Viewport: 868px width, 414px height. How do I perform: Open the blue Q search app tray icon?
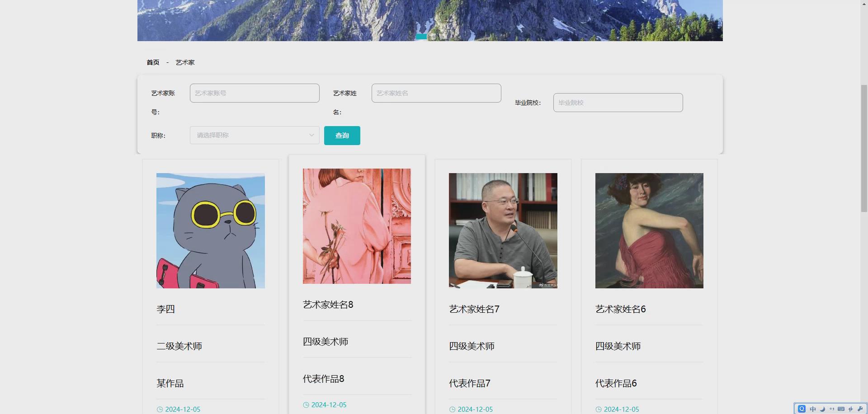(x=802, y=409)
